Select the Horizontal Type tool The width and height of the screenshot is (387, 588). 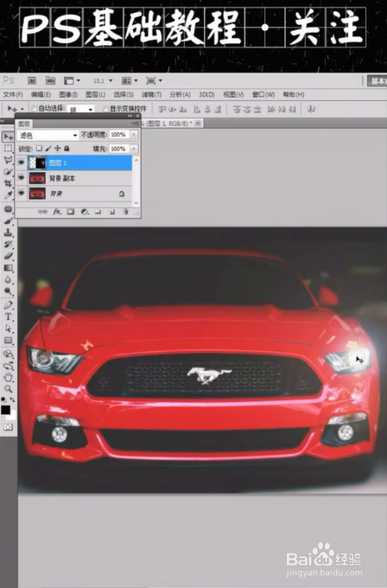8,316
